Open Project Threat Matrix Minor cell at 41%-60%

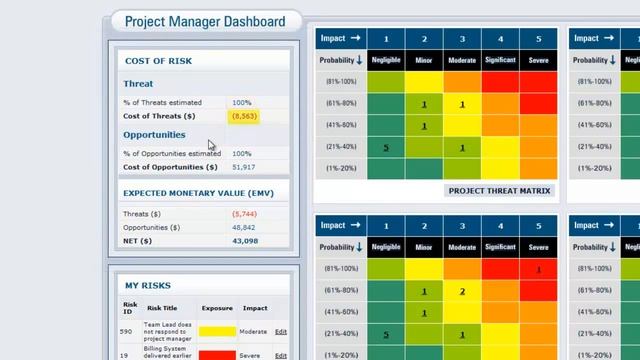click(424, 126)
